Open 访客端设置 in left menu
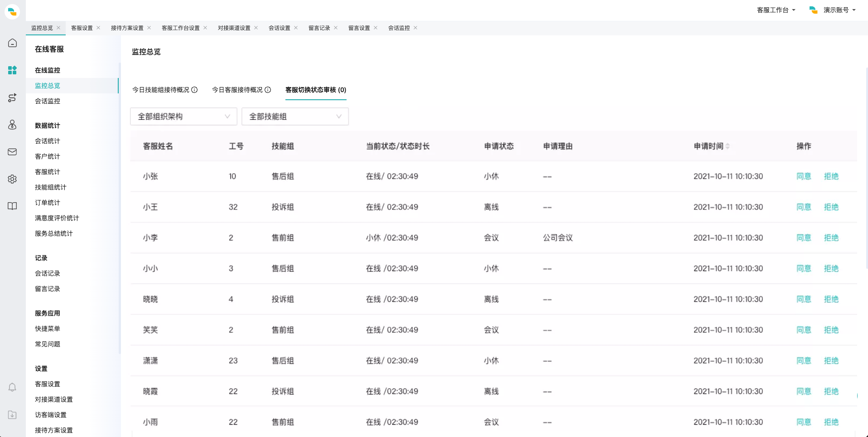The image size is (868, 437). 51,415
